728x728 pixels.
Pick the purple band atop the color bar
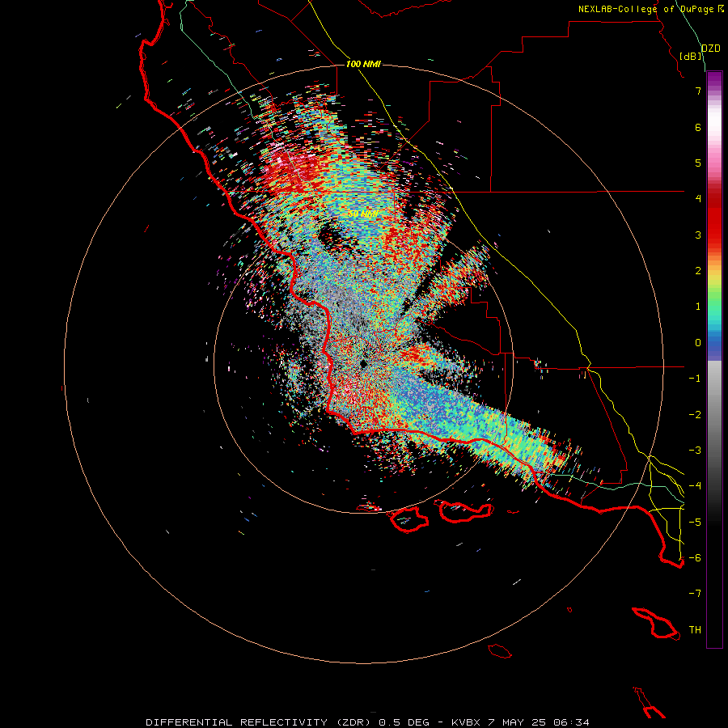click(714, 79)
